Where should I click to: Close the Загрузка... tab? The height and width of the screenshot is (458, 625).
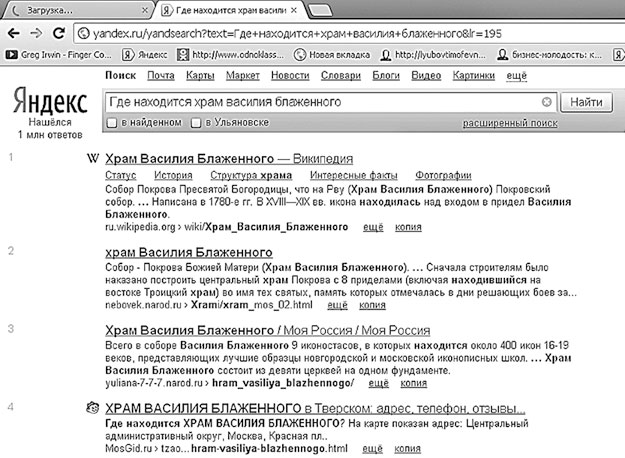coord(145,11)
